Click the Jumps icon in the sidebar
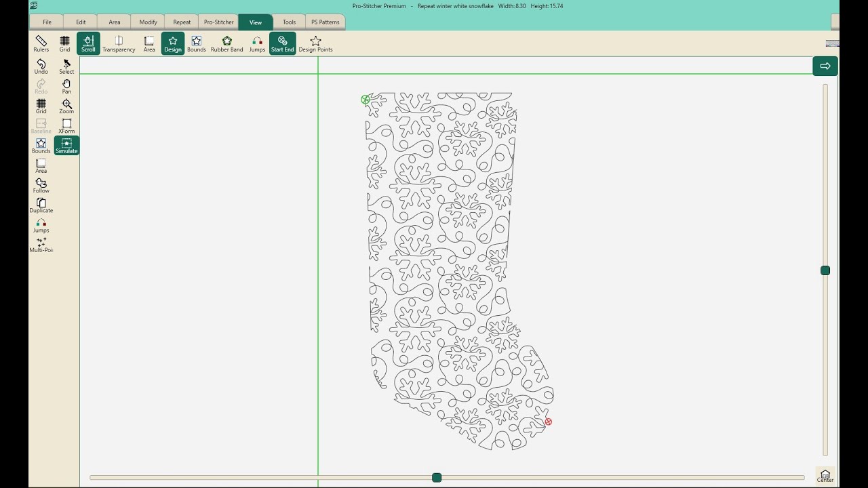The width and height of the screenshot is (868, 488). click(x=41, y=225)
